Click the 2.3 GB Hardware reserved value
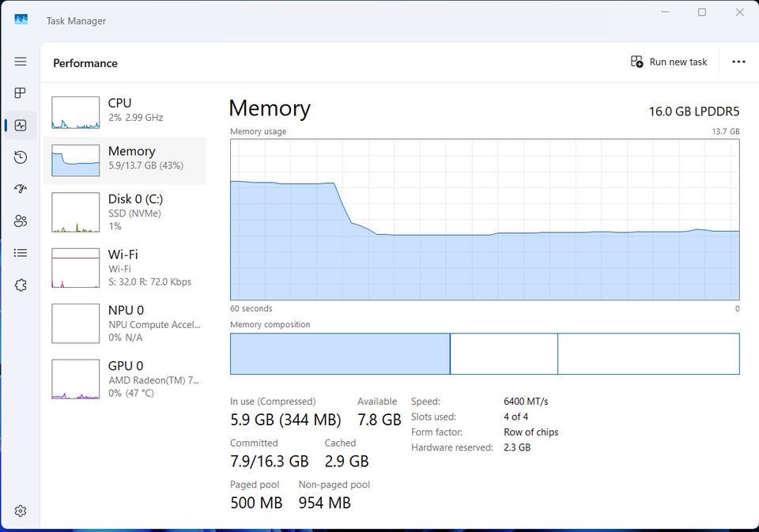Screen dimensions: 759x532 pyautogui.click(x=517, y=447)
